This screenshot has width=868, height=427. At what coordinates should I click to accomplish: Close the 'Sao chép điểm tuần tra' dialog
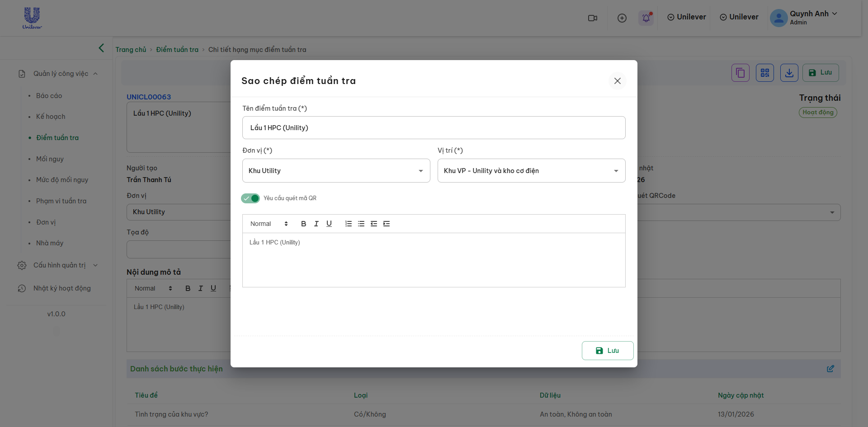(617, 81)
